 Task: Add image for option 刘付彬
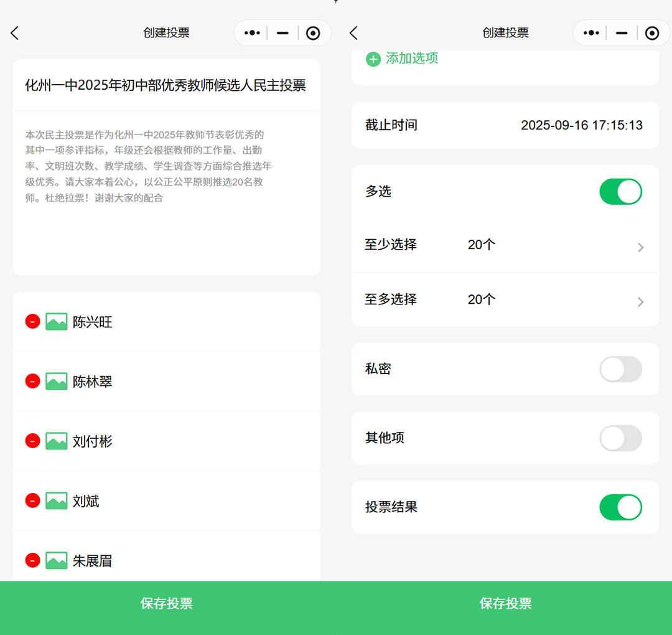tap(57, 441)
